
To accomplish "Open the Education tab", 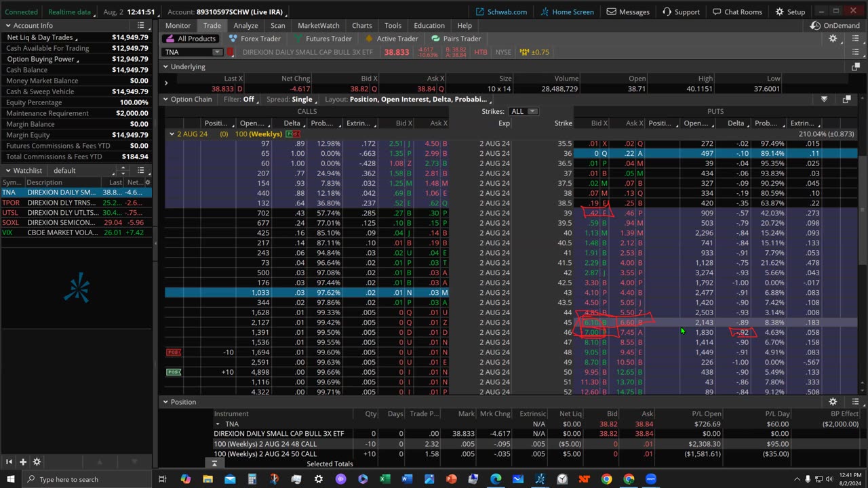I will coord(429,25).
